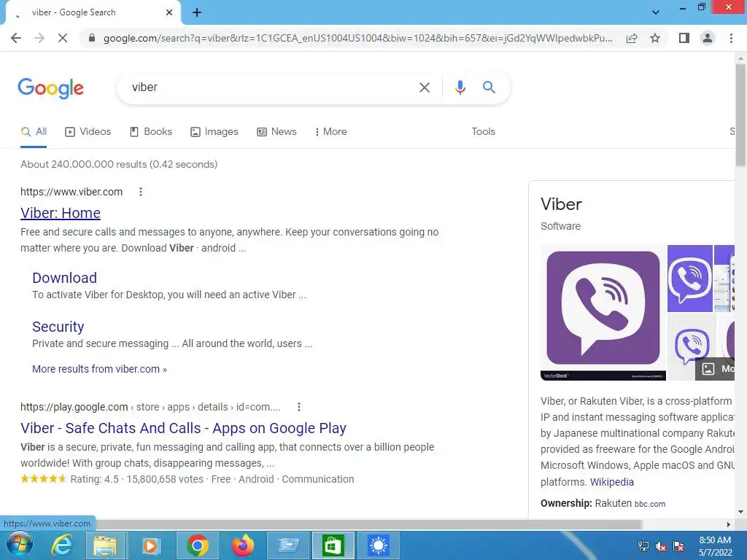Open the site lock security info
Image resolution: width=747 pixels, height=560 pixels.
point(92,38)
